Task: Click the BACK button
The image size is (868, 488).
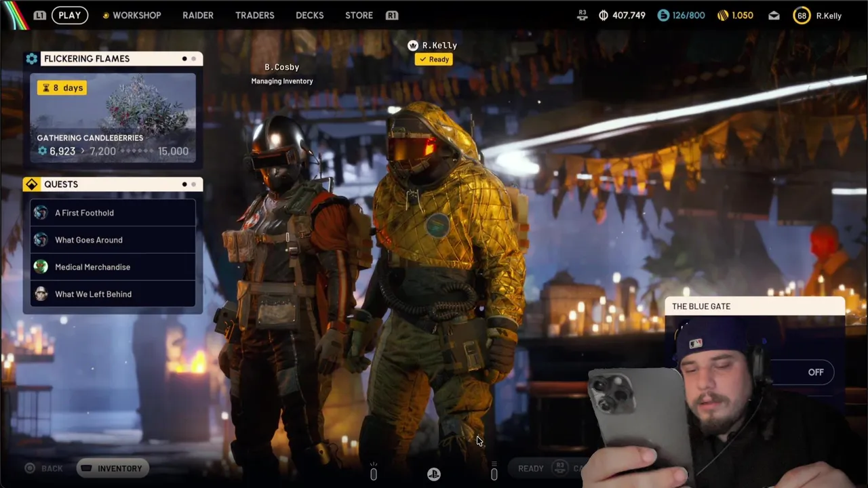Action: tap(52, 468)
